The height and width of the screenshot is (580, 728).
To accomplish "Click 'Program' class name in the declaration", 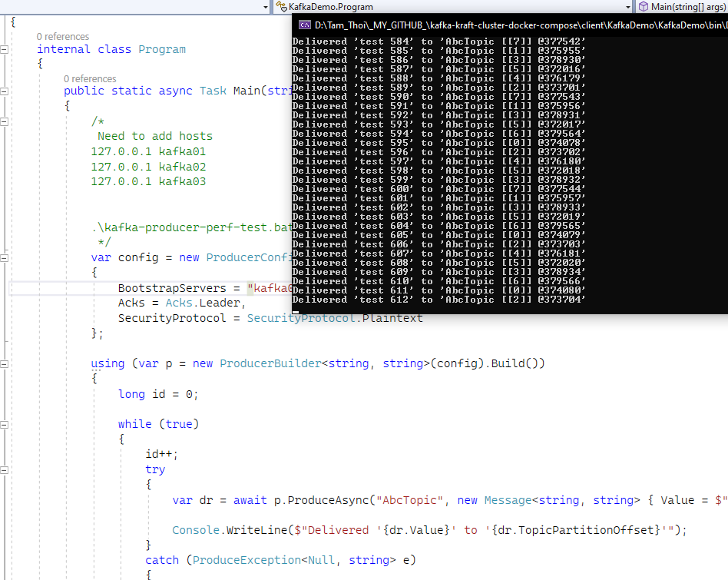I will (161, 49).
